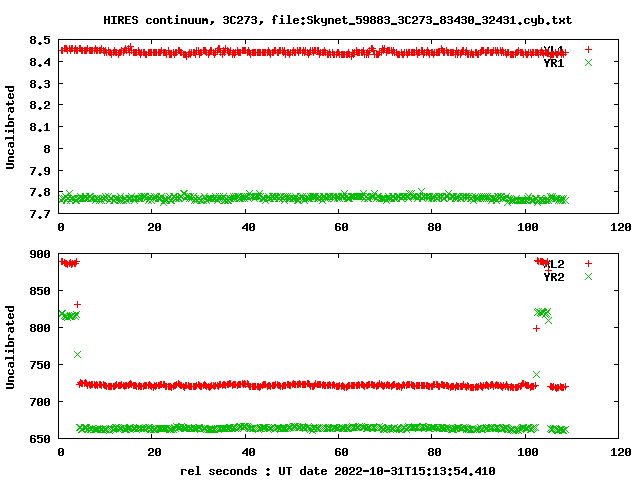The height and width of the screenshot is (480, 640).
Task: Pick the isolated green cross point near 735
Action: click(536, 374)
